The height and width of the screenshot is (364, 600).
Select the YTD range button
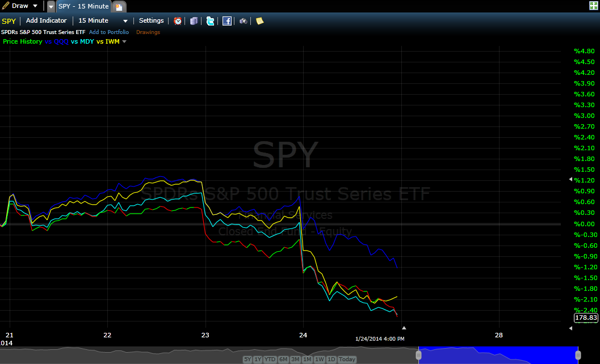[x=270, y=359]
